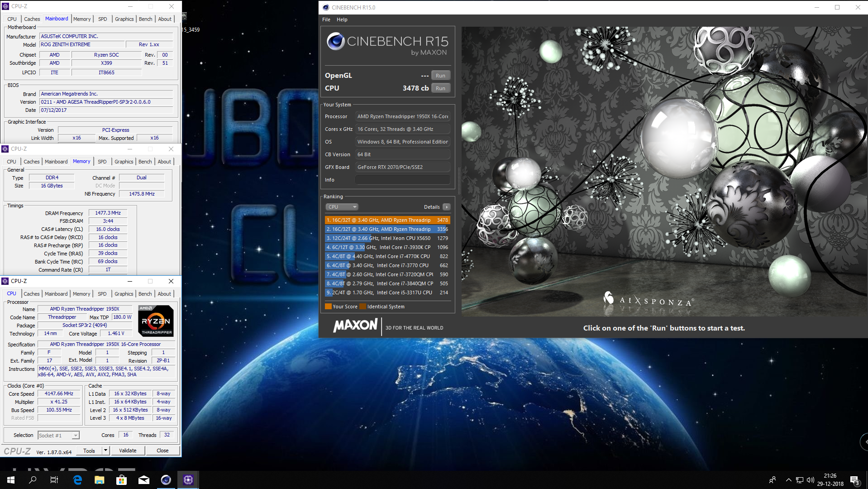Open Microsoft Store taskbar icon
868x489 pixels.
[122, 480]
